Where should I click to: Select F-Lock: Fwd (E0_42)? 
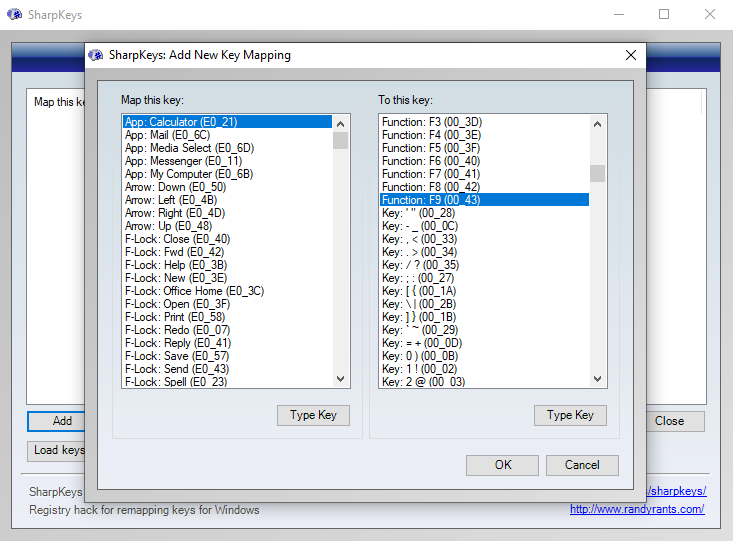[x=228, y=252]
